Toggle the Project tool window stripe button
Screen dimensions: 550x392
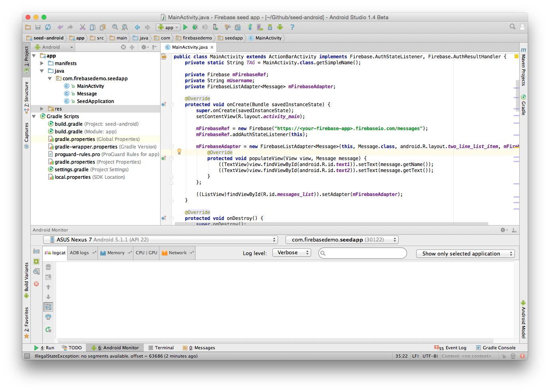[x=26, y=59]
